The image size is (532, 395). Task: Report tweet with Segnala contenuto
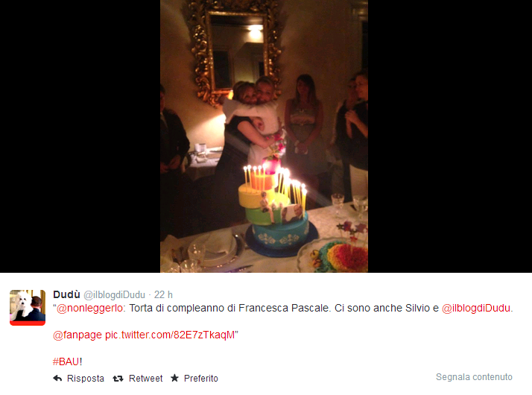(474, 377)
